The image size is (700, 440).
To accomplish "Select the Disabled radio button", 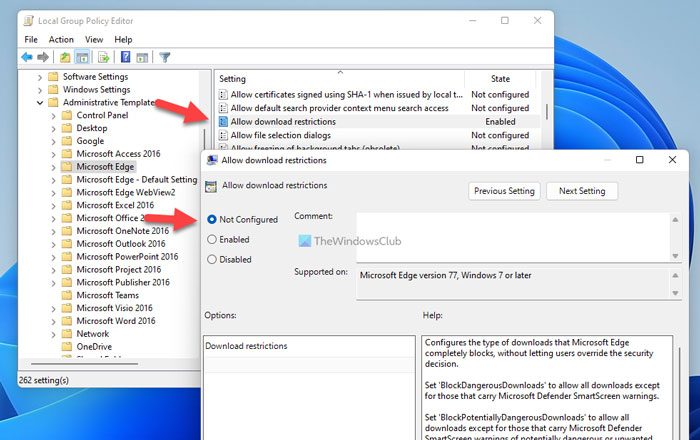I will click(212, 260).
